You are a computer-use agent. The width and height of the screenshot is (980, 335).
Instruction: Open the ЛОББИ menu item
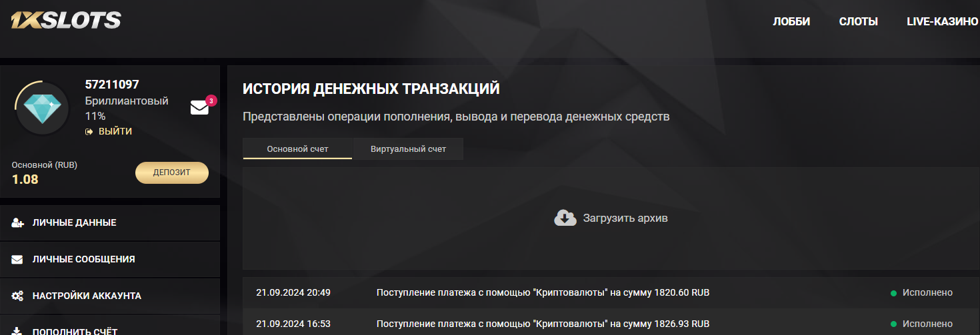click(791, 21)
